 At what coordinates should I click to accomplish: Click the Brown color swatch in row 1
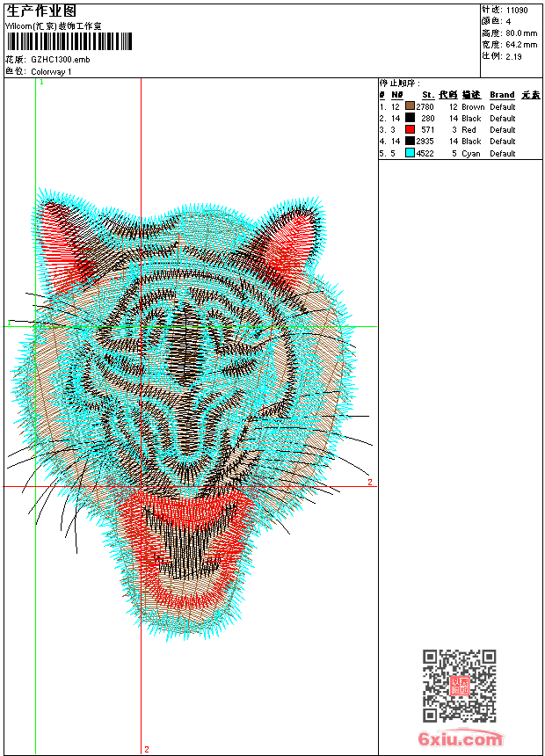tap(410, 106)
